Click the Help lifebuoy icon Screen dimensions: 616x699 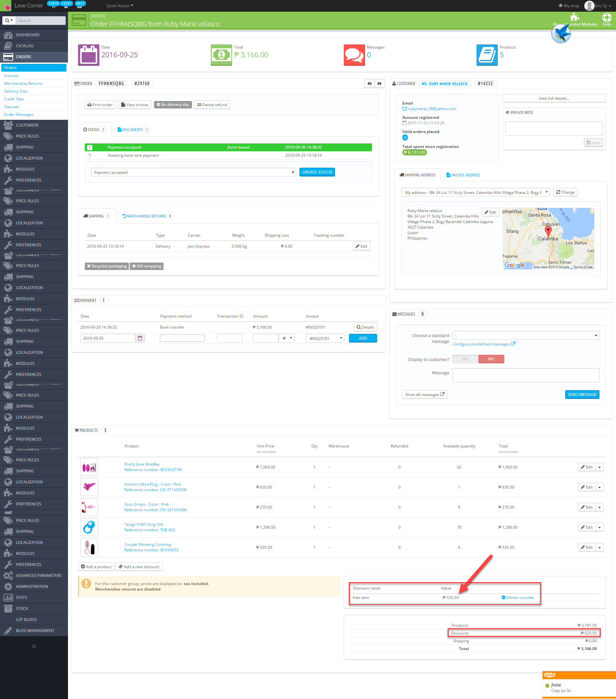click(x=607, y=17)
